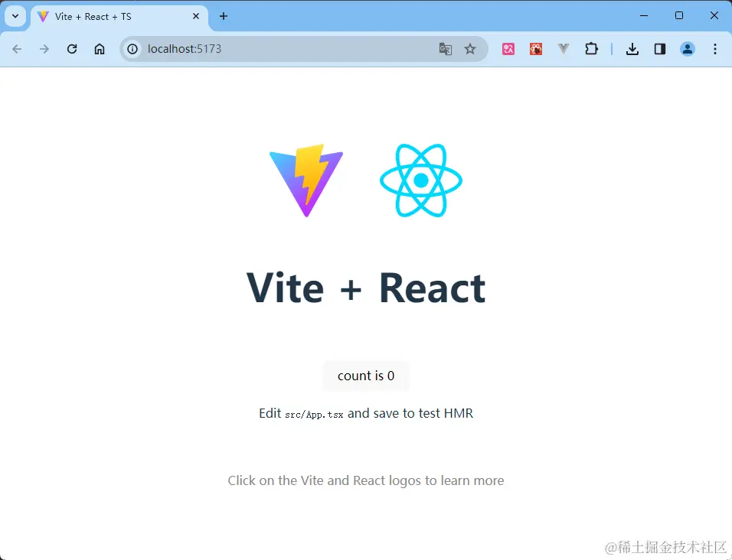The height and width of the screenshot is (560, 732).
Task: Open the Extensions puzzle menu
Action: [x=591, y=49]
